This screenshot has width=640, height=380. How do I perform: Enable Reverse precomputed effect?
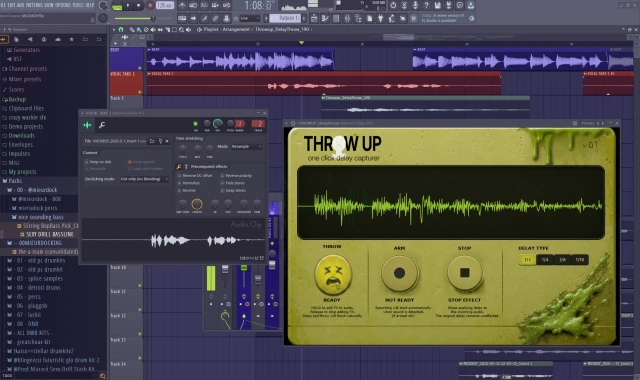pos(187,190)
